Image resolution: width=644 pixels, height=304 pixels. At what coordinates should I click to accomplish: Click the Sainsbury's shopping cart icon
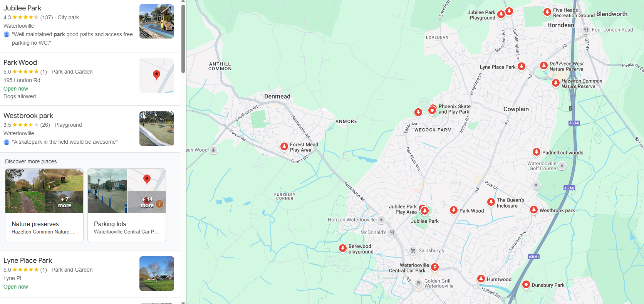point(413,250)
